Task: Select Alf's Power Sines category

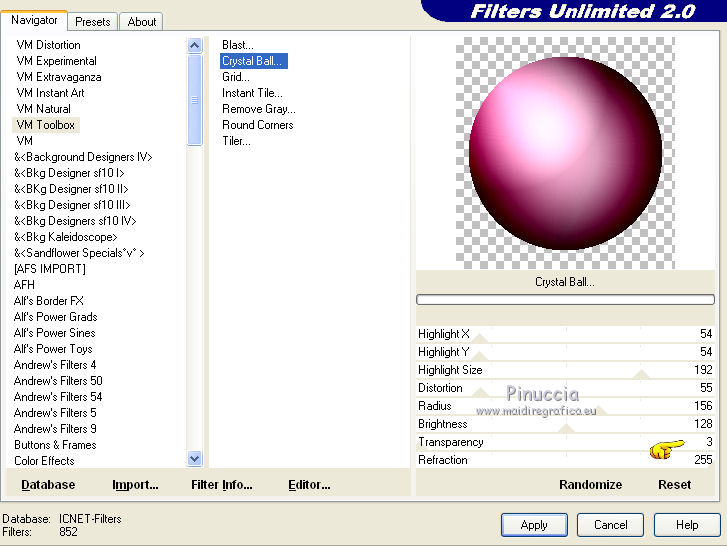Action: coord(55,333)
